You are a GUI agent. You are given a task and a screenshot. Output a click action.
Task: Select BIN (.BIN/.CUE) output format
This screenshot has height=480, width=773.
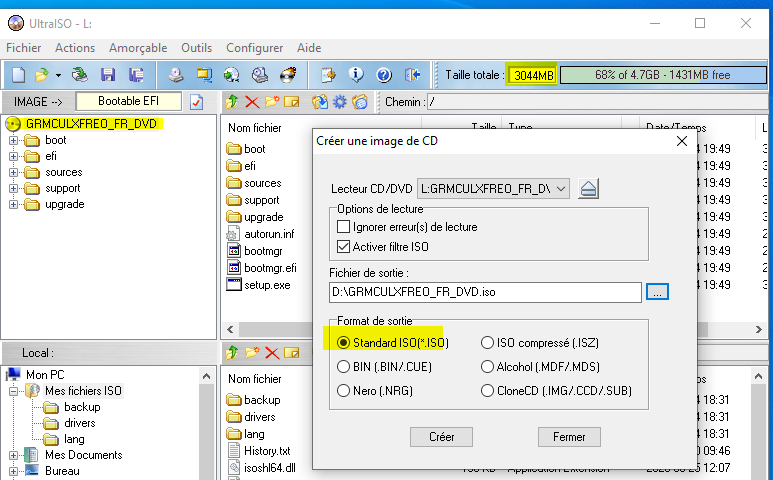point(343,367)
